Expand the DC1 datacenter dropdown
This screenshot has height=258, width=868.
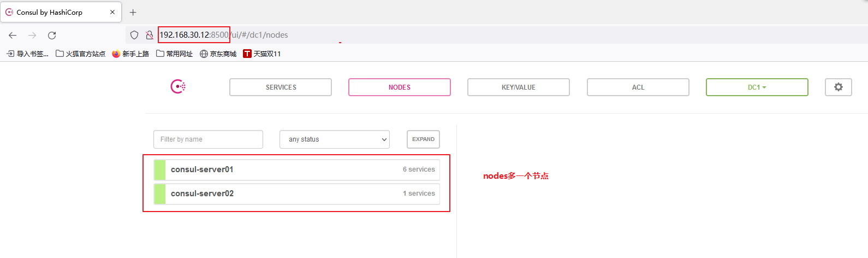coord(757,87)
